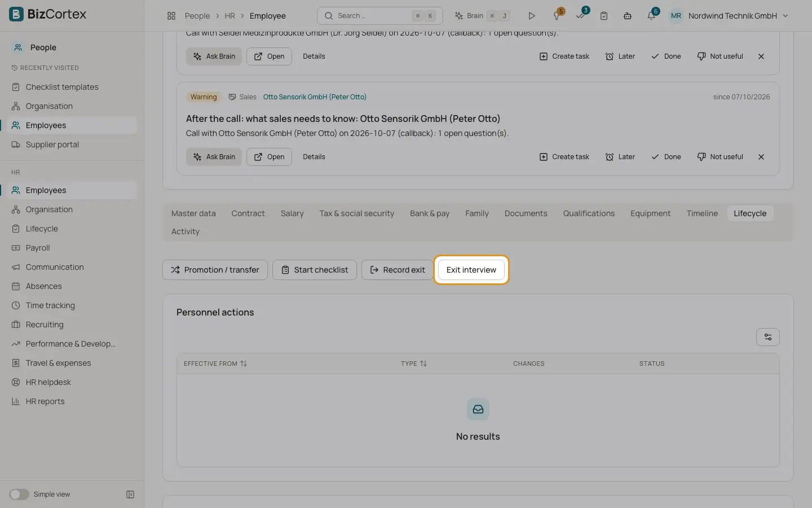
Task: Open the robot assistant icon in the top bar
Action: (x=628, y=16)
